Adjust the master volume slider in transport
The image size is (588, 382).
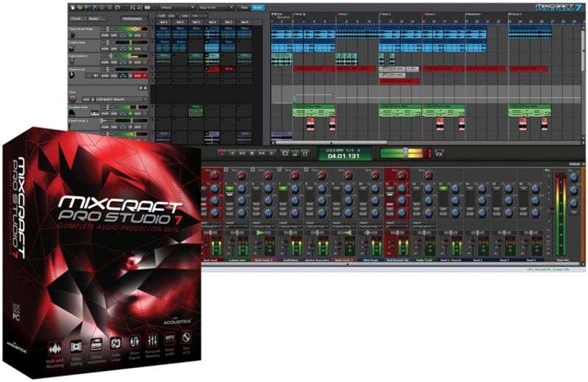click(x=406, y=153)
